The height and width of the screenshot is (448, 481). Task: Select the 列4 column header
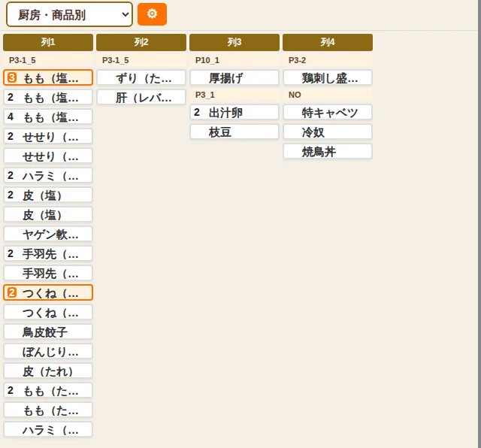click(328, 42)
